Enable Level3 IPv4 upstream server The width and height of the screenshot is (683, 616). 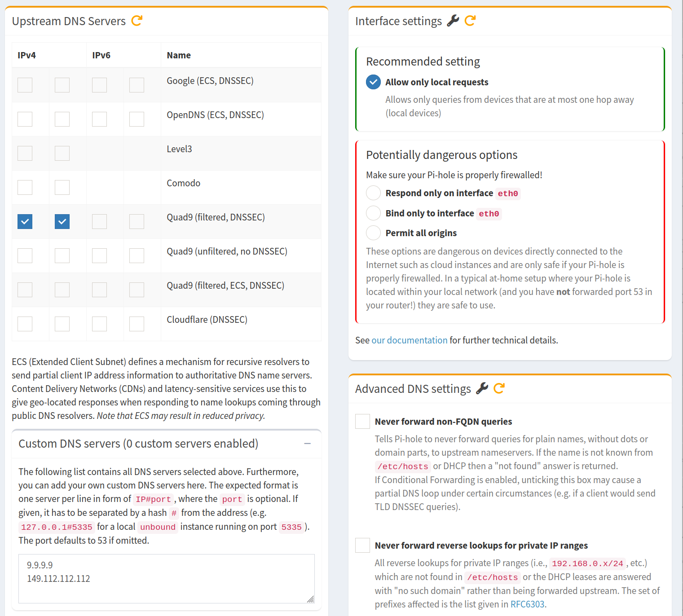25,153
